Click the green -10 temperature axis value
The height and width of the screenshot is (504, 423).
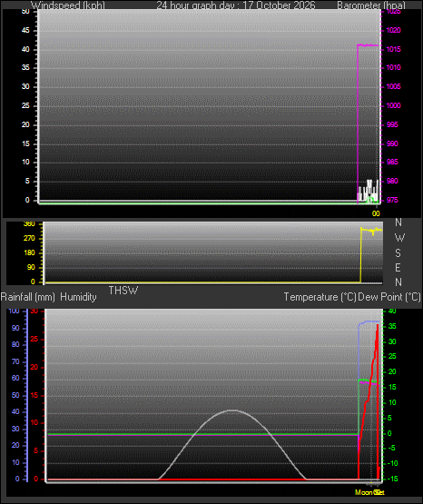click(392, 463)
